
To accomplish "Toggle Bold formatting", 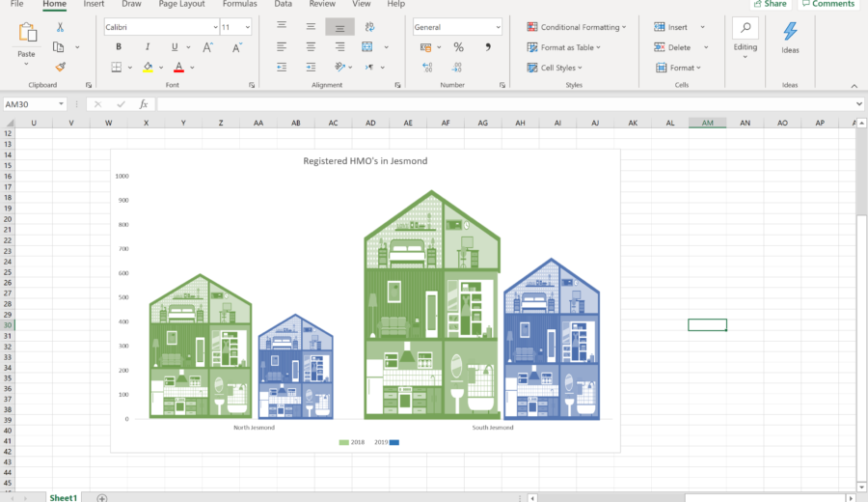I will (119, 46).
